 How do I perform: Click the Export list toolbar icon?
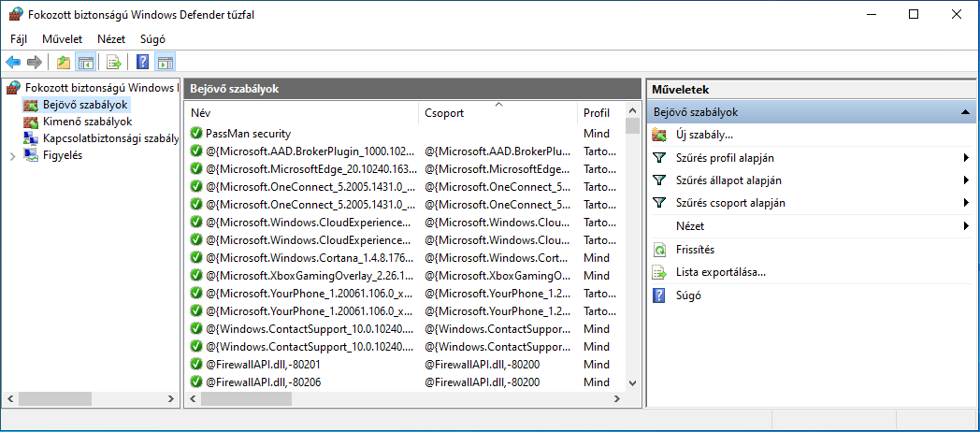[113, 62]
